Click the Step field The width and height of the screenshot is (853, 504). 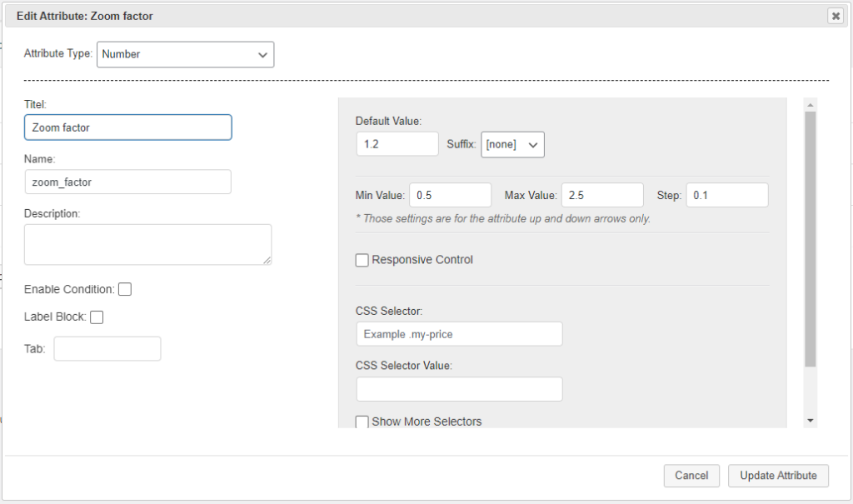point(727,195)
